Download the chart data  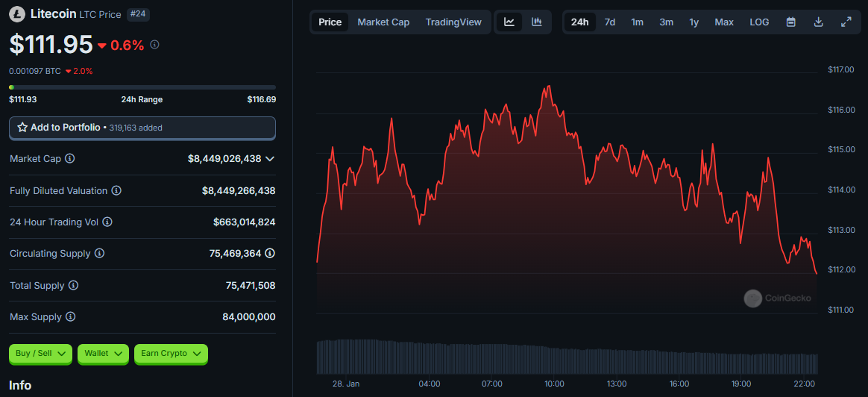819,22
